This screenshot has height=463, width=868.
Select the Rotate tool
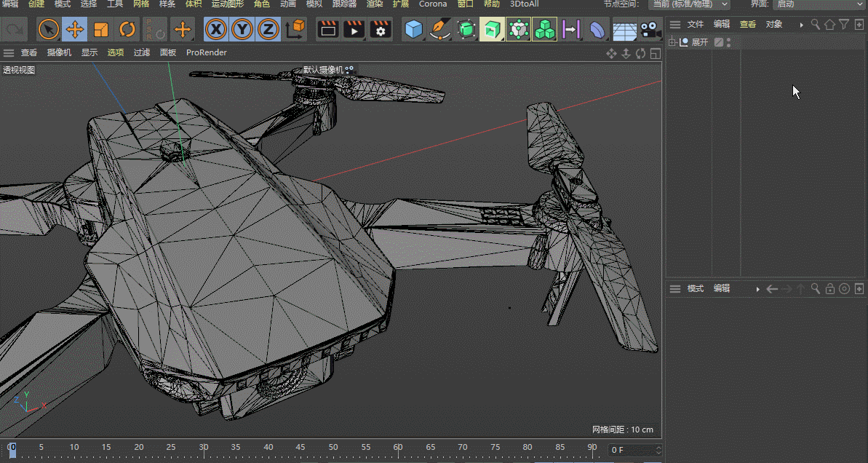(x=127, y=30)
